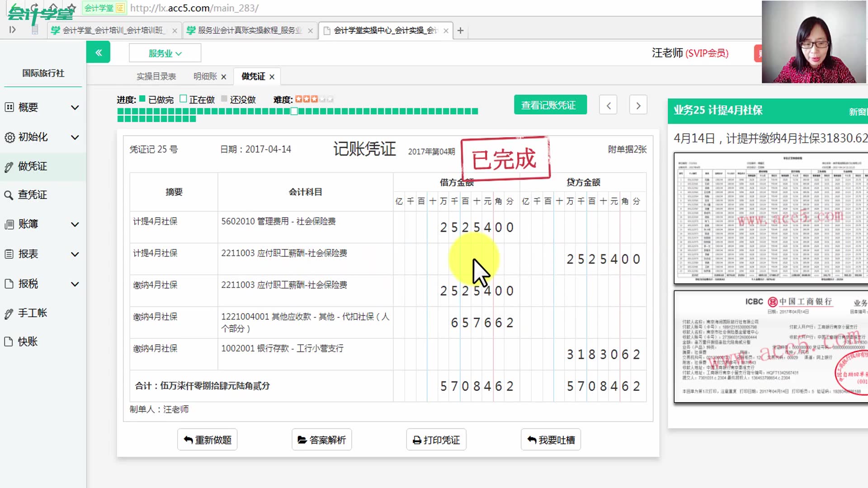Open 答案解析 below the voucher
868x488 pixels.
click(321, 439)
